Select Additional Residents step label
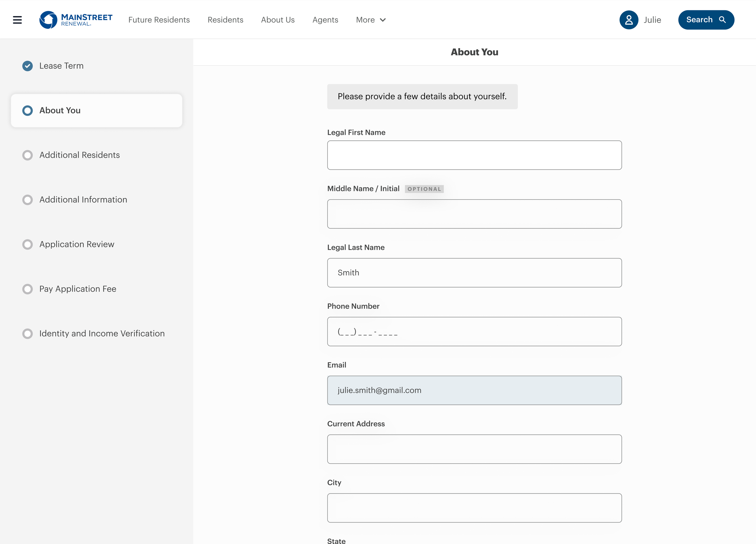756x544 pixels. pos(79,155)
